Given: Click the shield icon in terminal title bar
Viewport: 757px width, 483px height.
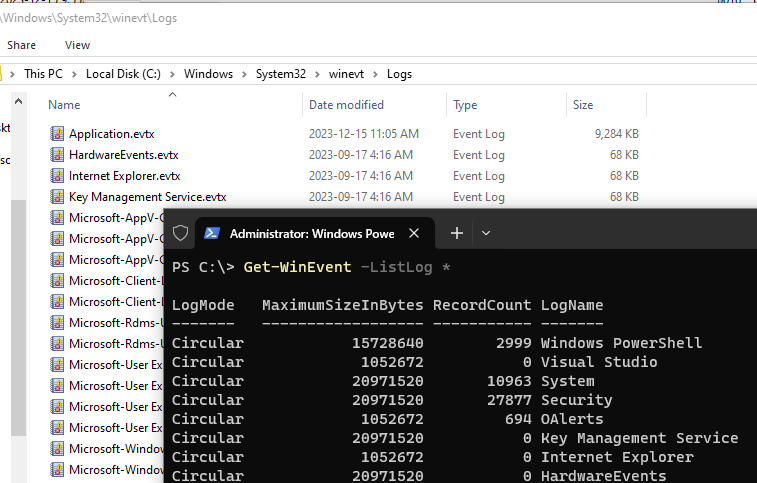Looking at the screenshot, I should click(x=181, y=233).
